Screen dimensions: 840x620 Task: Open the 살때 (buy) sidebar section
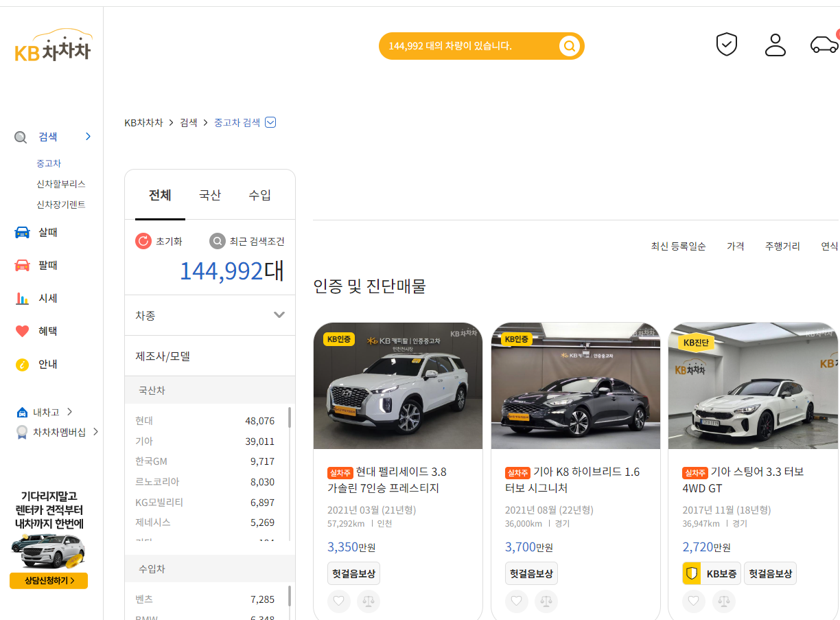pos(48,232)
